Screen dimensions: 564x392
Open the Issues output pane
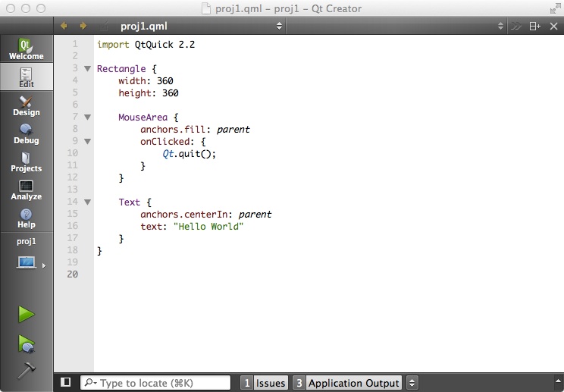[x=265, y=383]
